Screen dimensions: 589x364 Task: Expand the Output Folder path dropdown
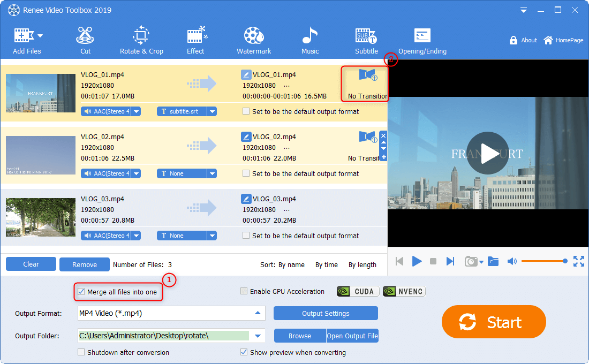[258, 336]
